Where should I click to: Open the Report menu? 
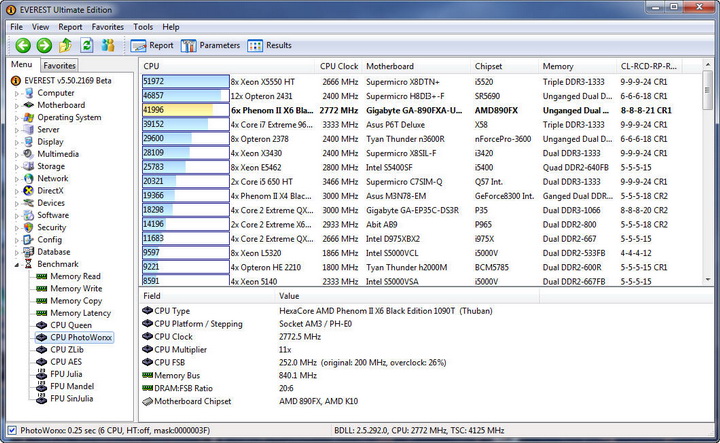pyautogui.click(x=70, y=27)
